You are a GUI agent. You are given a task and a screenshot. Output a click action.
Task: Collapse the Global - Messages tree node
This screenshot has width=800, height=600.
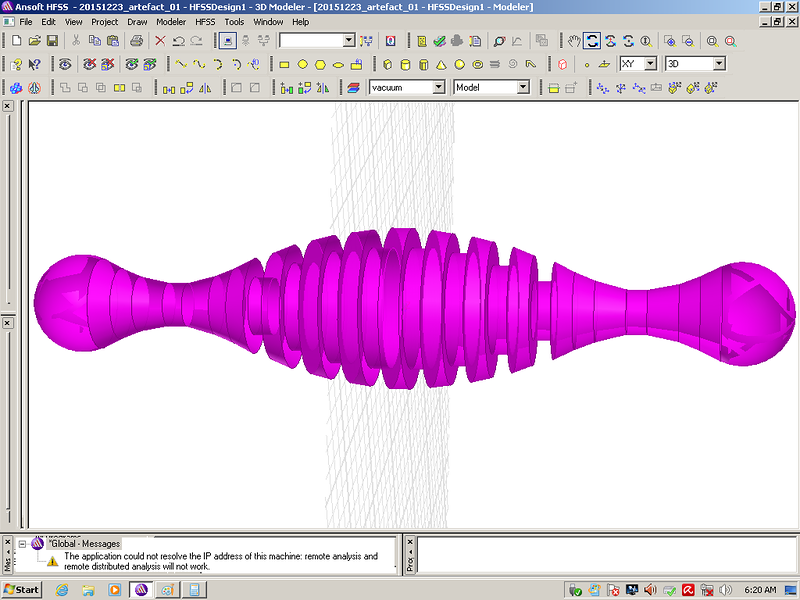[x=22, y=543]
